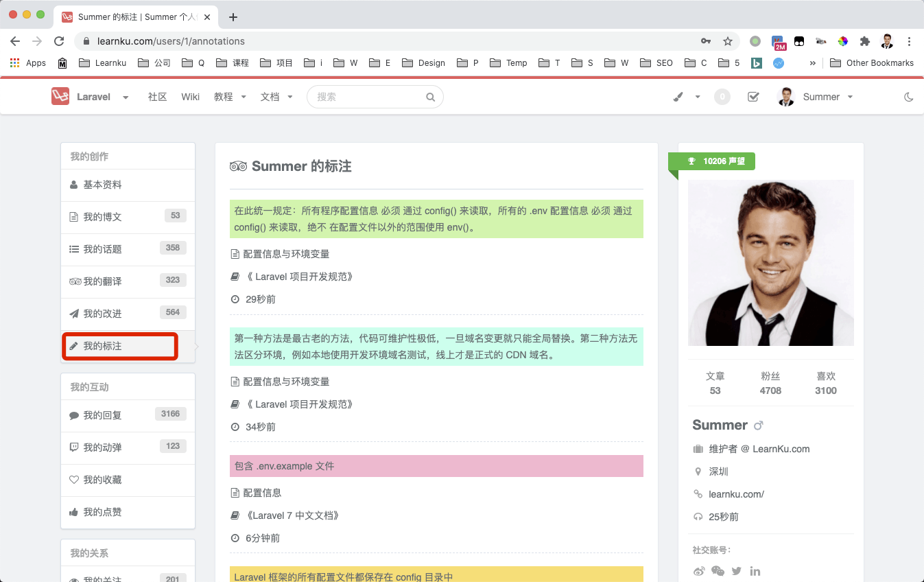
Task: Open 《Laravel 项目开发规范》 above the 34秒前 entry
Action: click(298, 404)
